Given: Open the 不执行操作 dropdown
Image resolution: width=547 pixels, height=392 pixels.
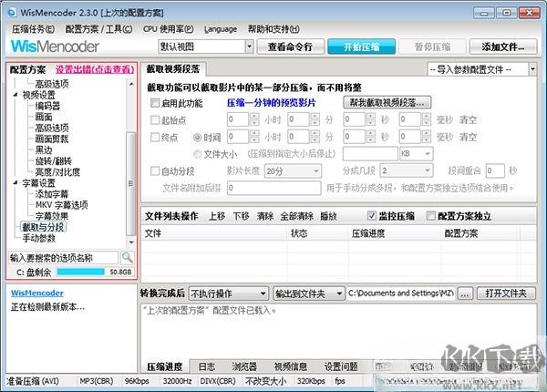Looking at the screenshot, I should coord(229,294).
